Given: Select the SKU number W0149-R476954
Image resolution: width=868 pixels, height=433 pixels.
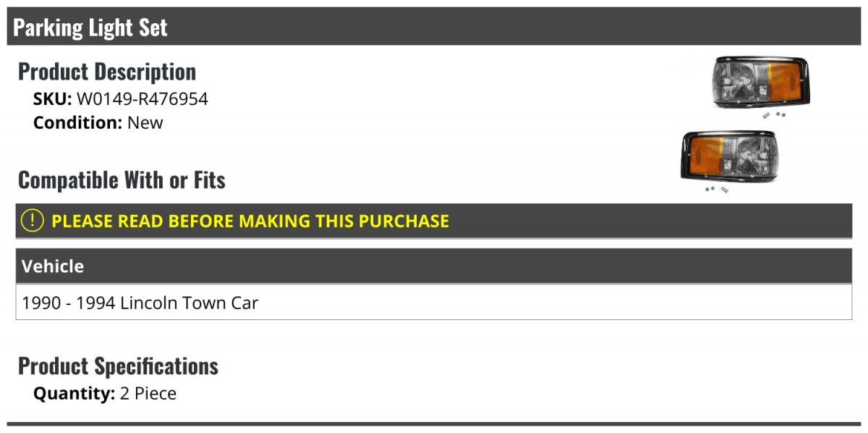Looking at the screenshot, I should (142, 99).
